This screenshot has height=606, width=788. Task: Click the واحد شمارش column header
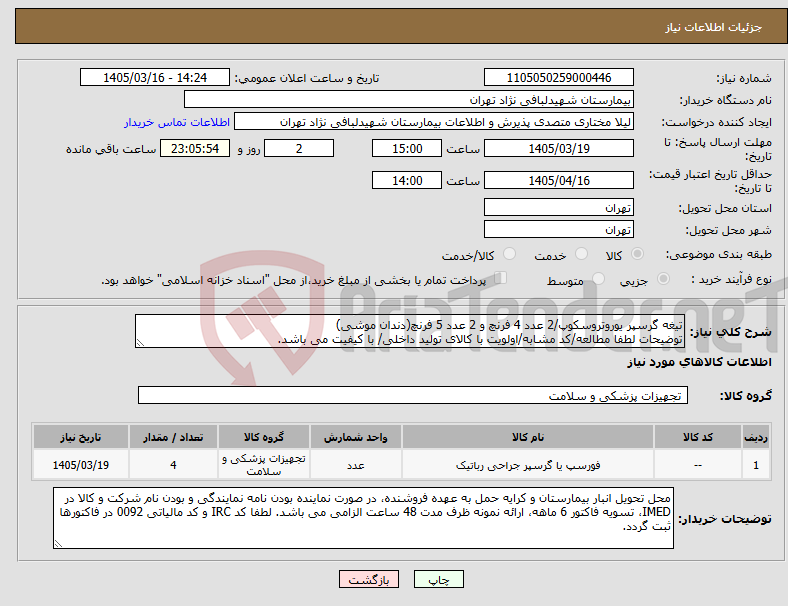pos(356,437)
